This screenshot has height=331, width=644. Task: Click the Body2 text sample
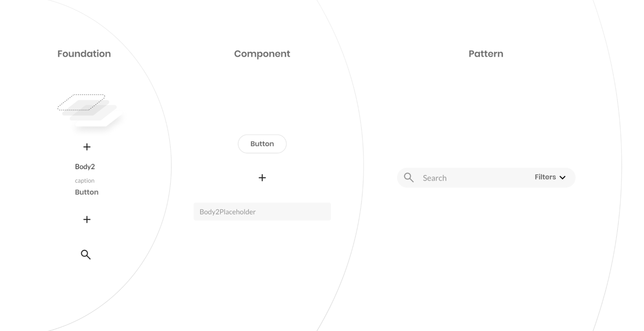click(85, 166)
